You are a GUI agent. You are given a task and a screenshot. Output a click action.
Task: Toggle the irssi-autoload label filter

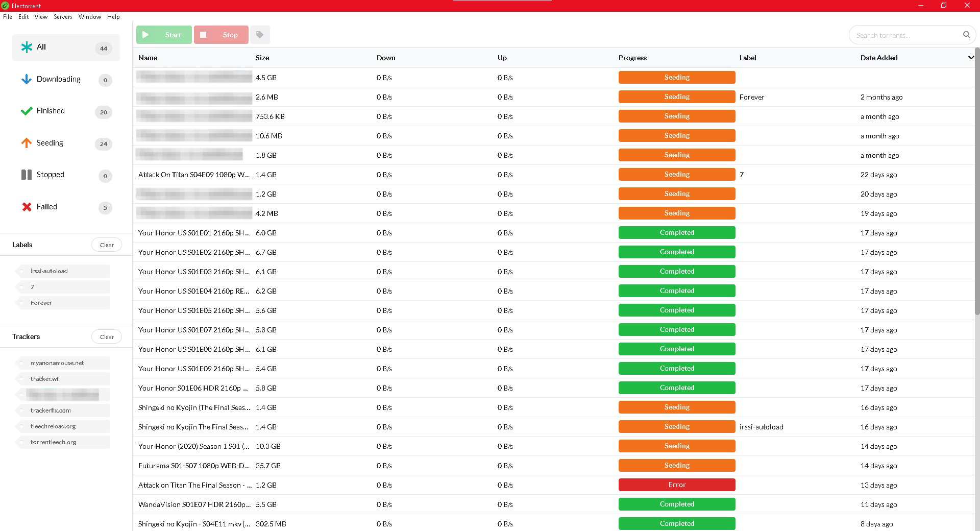coord(49,271)
